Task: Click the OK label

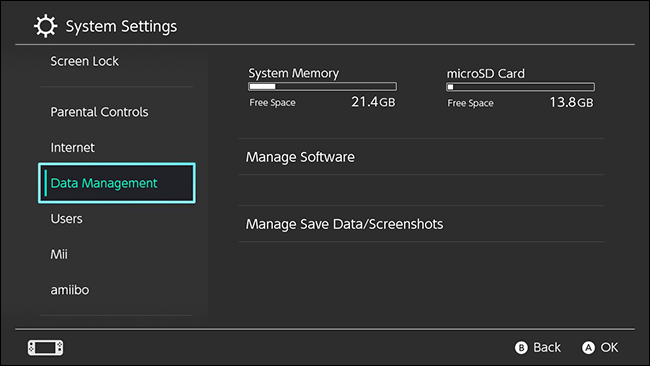Action: (x=609, y=347)
